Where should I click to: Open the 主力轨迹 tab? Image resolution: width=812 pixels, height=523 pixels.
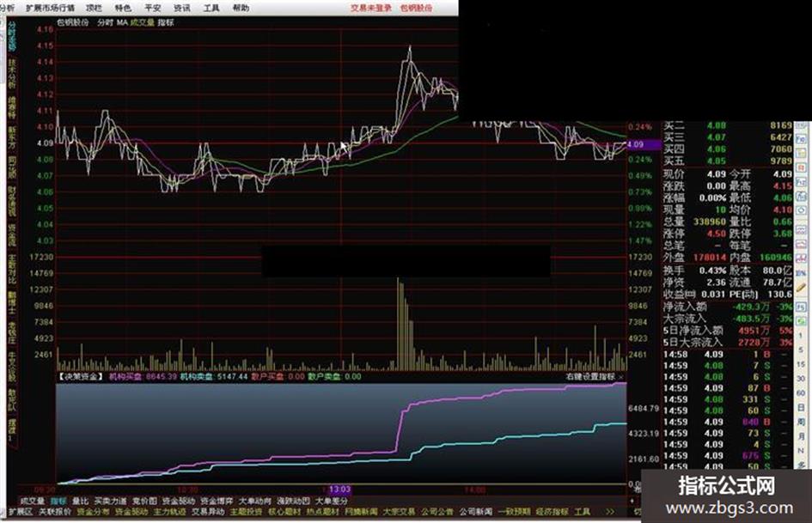pos(170,512)
